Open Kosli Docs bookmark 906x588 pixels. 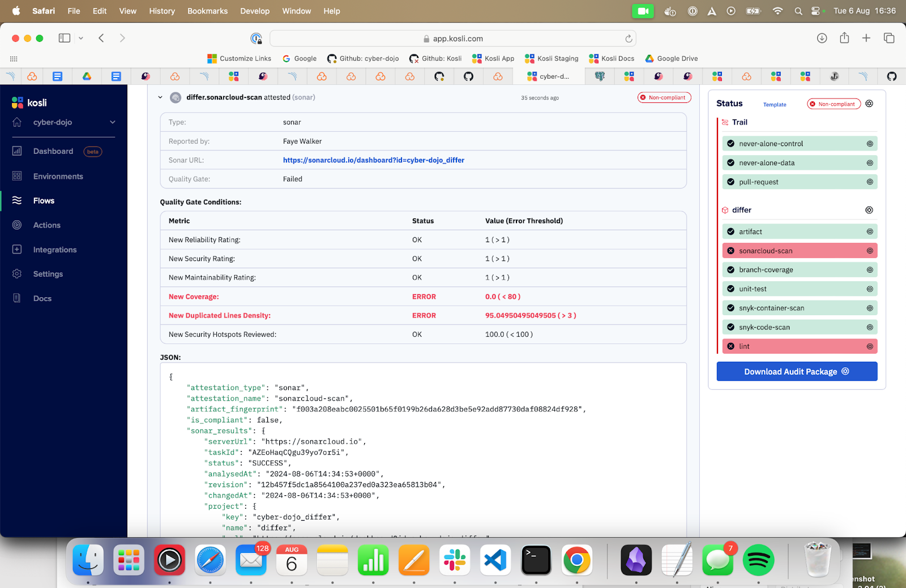(612, 58)
